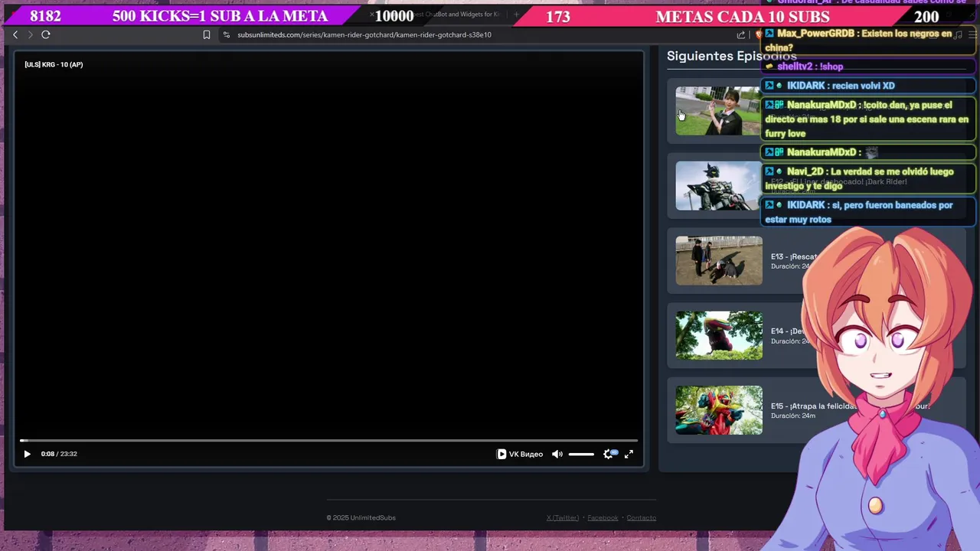Seek along the video progress bar
The image size is (980, 551).
[x=329, y=441]
